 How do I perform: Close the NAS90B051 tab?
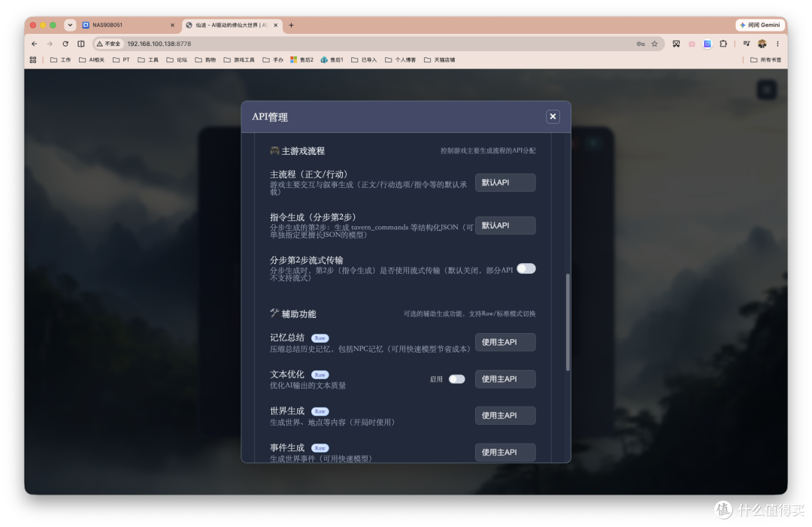tap(172, 25)
